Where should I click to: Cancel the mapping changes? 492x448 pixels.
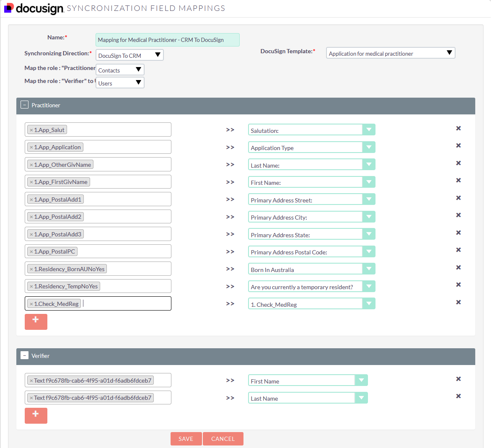pos(223,439)
